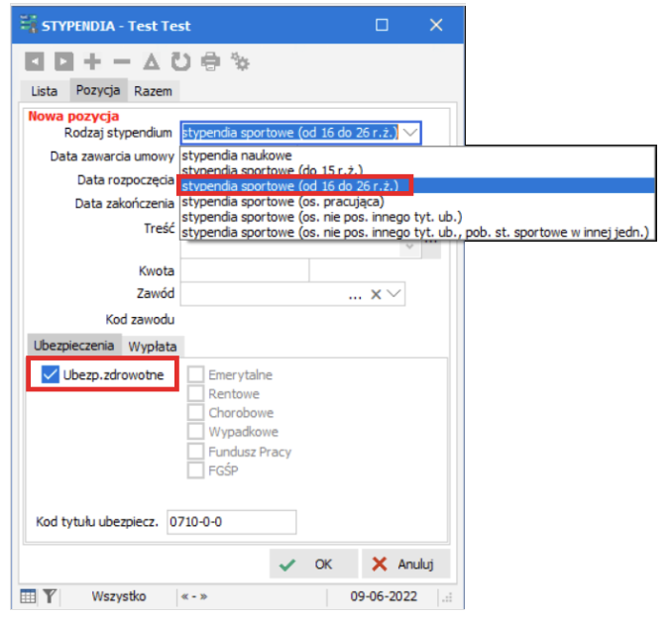Expand Zawód dropdown chevron
The image size is (672, 618).
click(393, 294)
